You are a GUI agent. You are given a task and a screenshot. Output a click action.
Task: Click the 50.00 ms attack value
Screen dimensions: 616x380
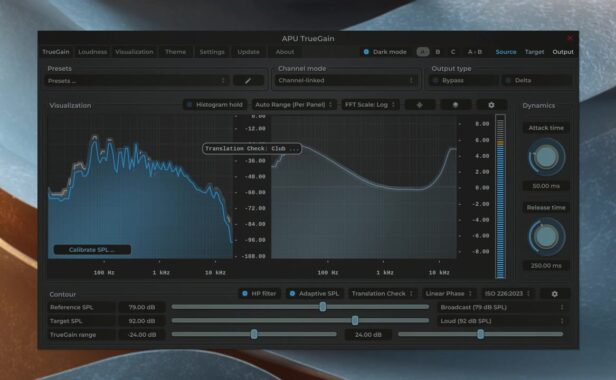(x=546, y=186)
